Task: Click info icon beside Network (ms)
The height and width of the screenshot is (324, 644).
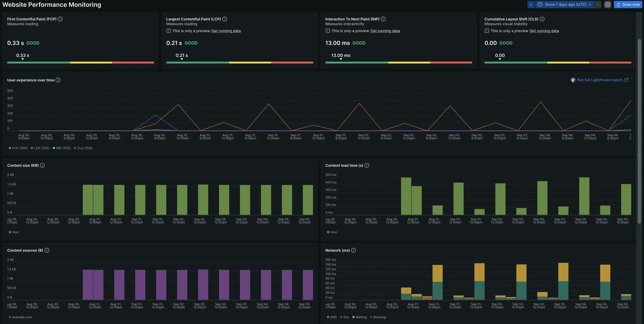Action: point(353,250)
